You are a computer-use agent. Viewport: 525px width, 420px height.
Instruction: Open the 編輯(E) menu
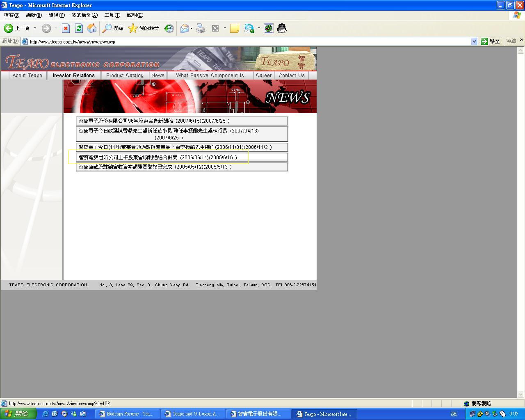[34, 15]
